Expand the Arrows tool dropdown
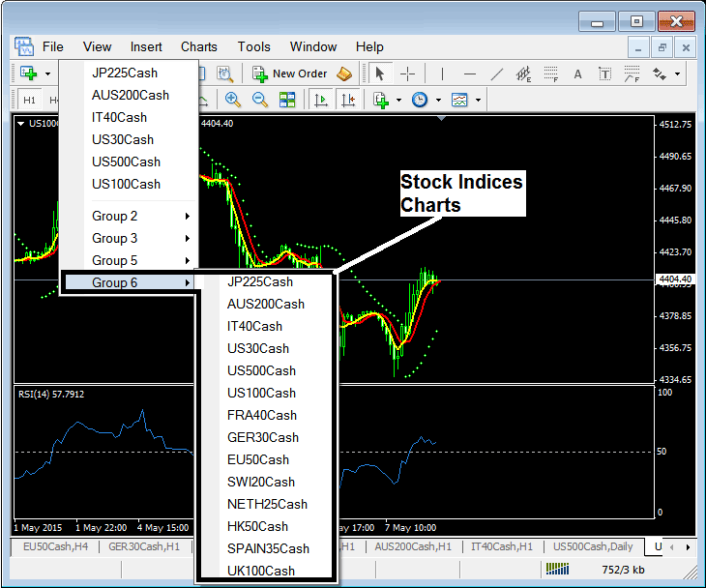706x588 pixels. [x=677, y=73]
